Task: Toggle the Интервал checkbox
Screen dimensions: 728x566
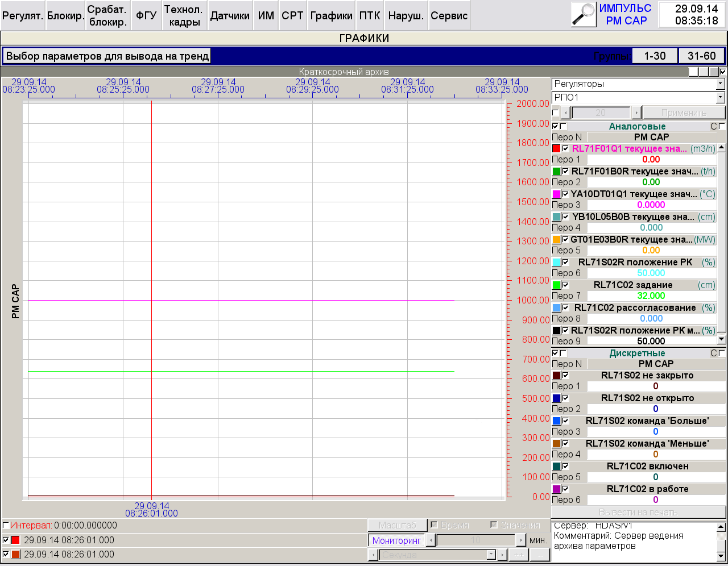Action: (x=6, y=526)
